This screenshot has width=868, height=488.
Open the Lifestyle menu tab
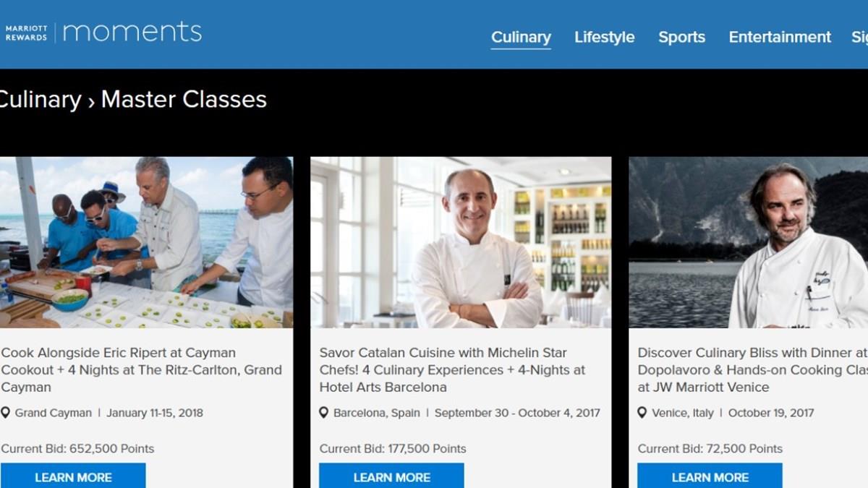[604, 37]
